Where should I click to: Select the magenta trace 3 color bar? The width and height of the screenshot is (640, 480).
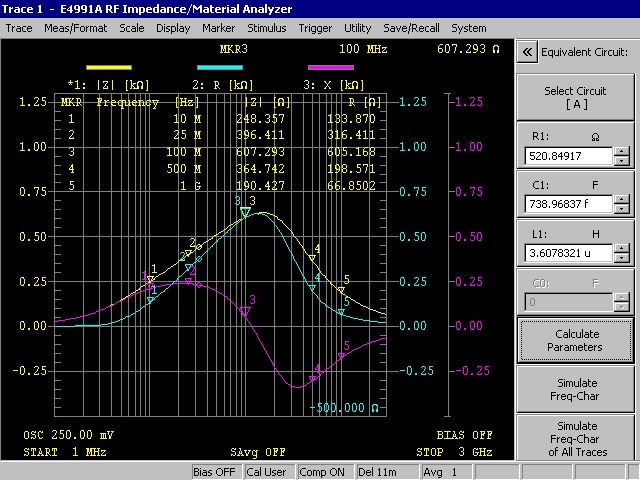pyautogui.click(x=330, y=66)
